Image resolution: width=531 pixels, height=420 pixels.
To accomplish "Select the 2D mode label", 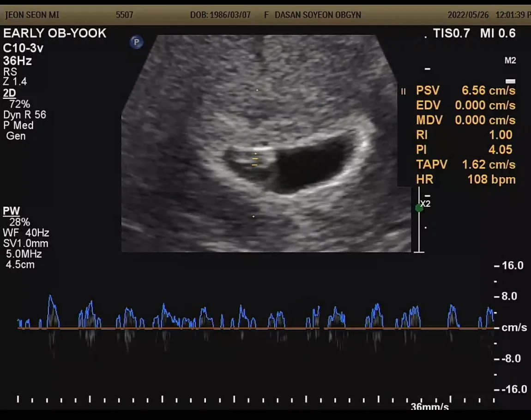I will coord(10,93).
